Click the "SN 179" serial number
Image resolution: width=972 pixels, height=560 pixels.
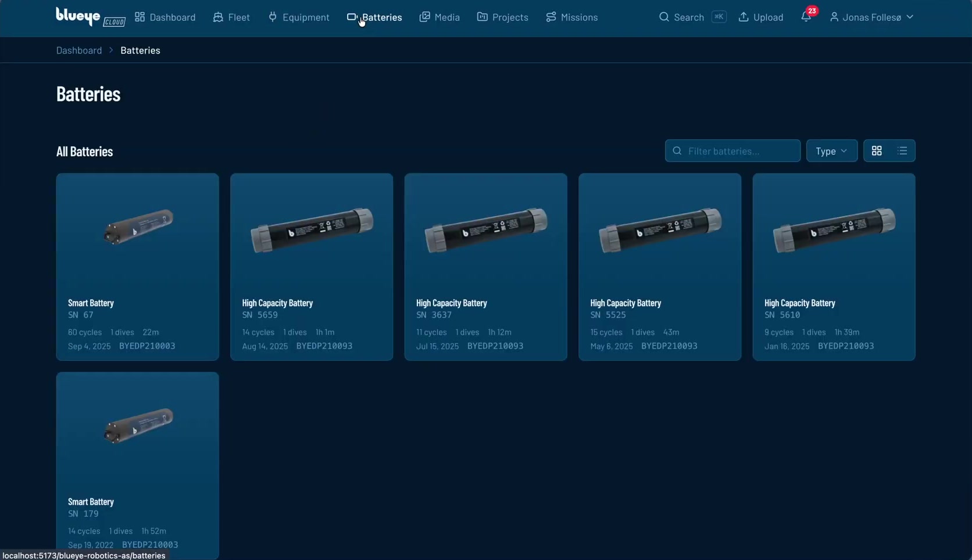pyautogui.click(x=83, y=514)
